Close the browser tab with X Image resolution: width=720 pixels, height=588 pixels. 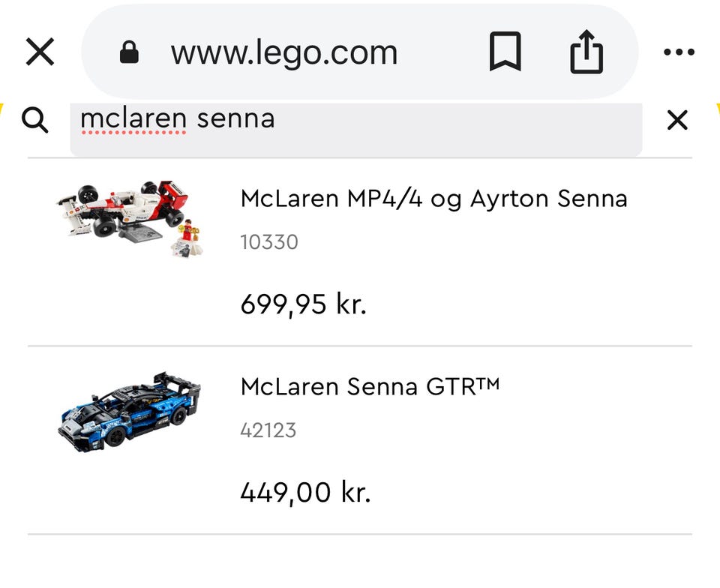click(40, 52)
